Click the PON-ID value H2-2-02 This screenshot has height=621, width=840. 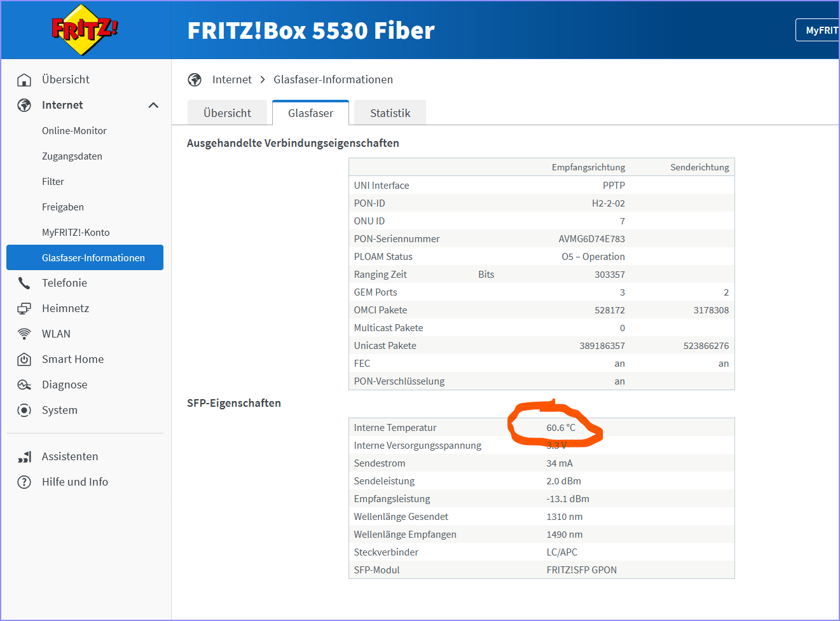(609, 203)
